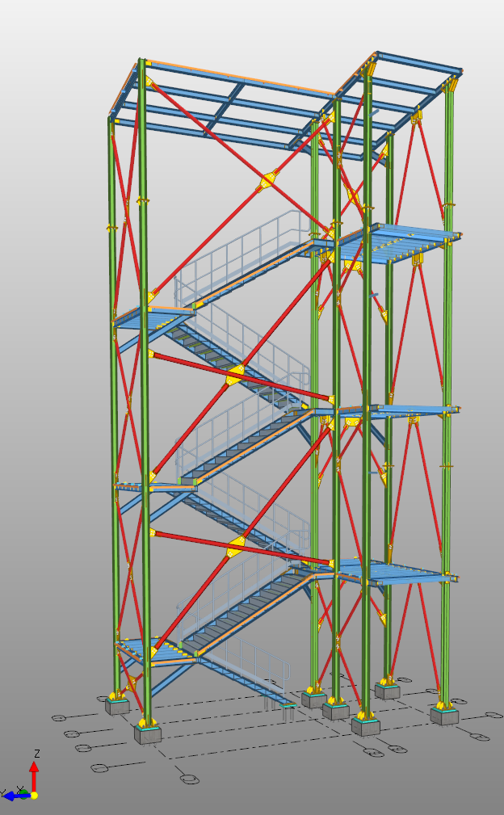The width and height of the screenshot is (504, 815).
Task: Click the blue X axis arrow
Action: pyautogui.click(x=16, y=796)
